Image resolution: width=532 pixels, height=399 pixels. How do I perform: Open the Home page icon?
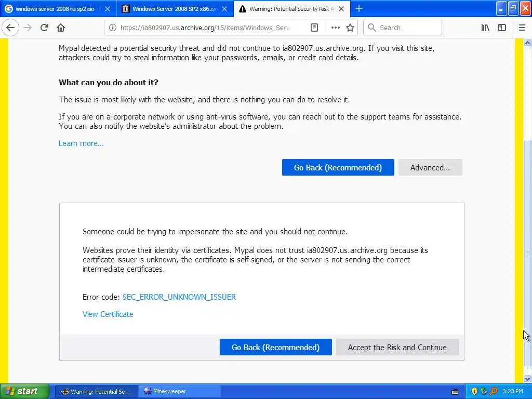click(x=61, y=28)
